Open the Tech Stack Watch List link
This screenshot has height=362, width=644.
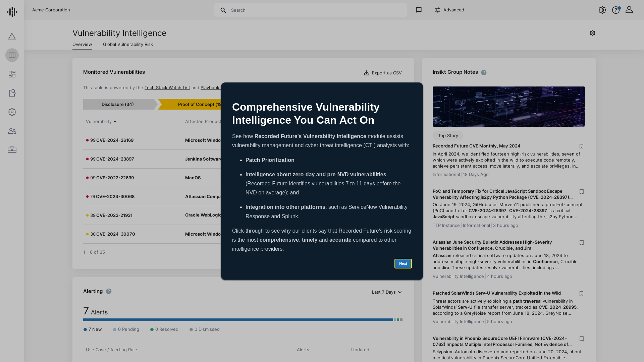coord(167,88)
